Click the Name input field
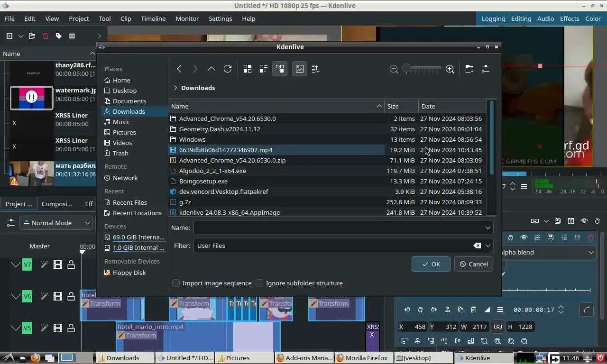 [339, 227]
